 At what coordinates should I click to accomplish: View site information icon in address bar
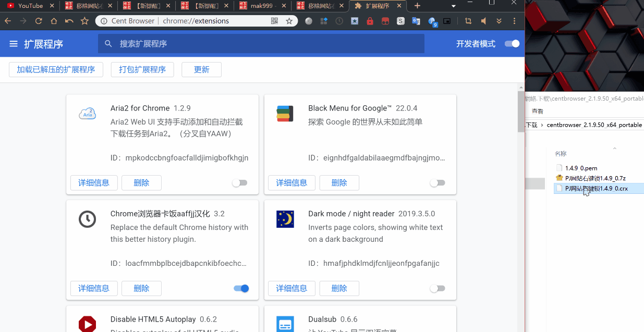[103, 21]
